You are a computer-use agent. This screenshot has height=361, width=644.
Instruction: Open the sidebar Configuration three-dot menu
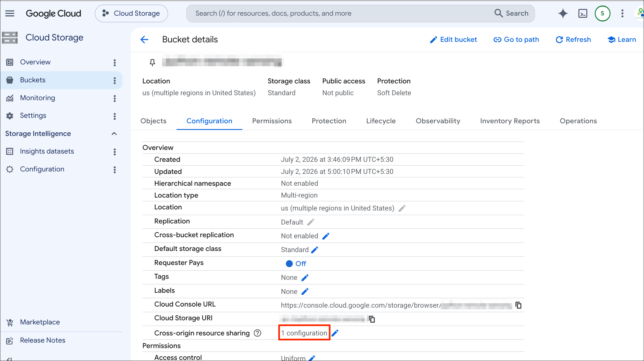coord(115,169)
